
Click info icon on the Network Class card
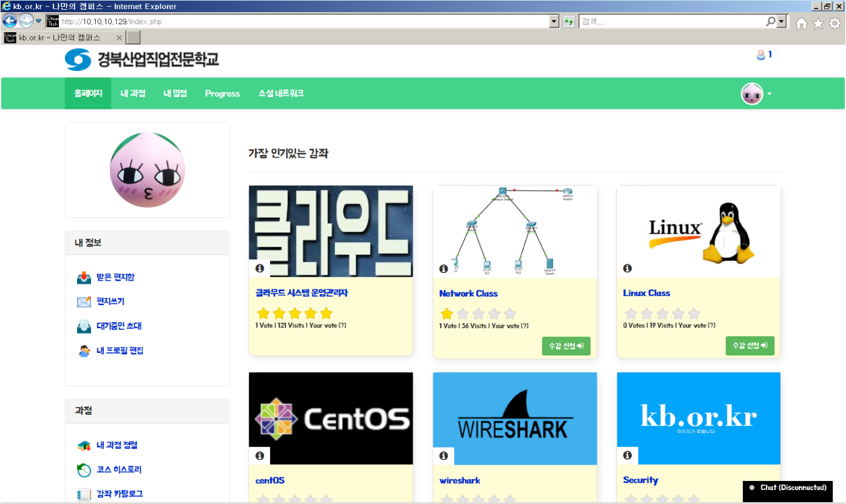click(444, 269)
